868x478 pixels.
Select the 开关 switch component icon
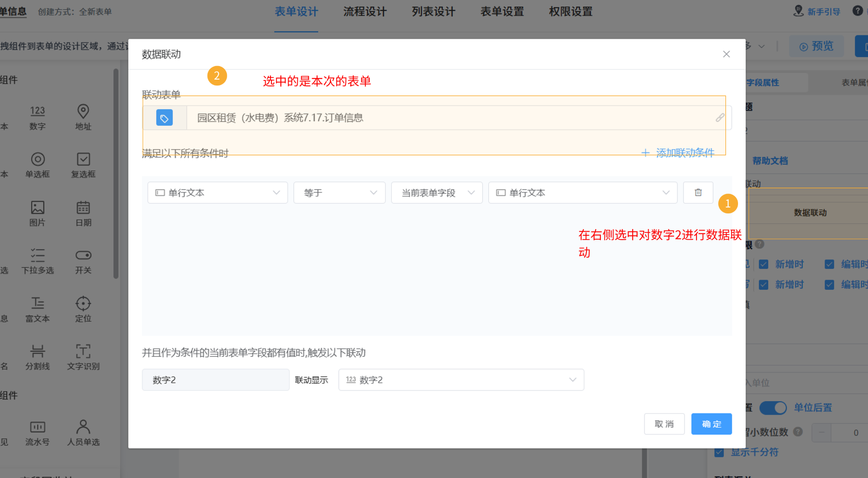[83, 255]
